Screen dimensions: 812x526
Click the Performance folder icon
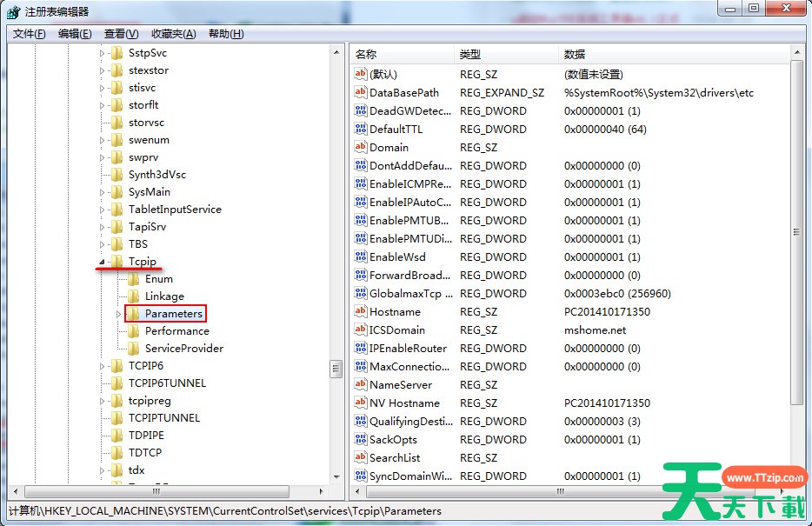tap(133, 331)
